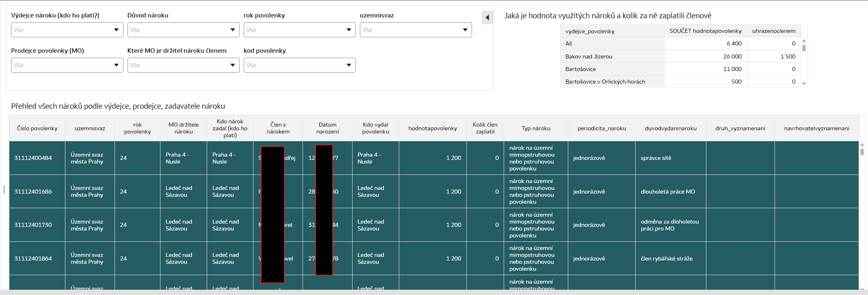Sort by hodnotapovolenky column header
The image size is (868, 295).
[433, 128]
